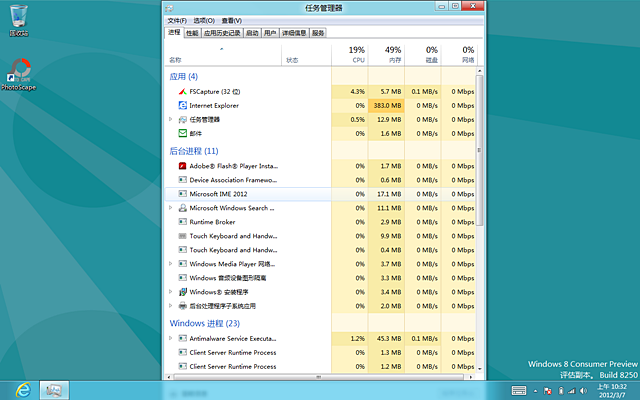Viewport: 640px width, 400px height.
Task: Switch to the 服务 tab
Action: pyautogui.click(x=318, y=33)
